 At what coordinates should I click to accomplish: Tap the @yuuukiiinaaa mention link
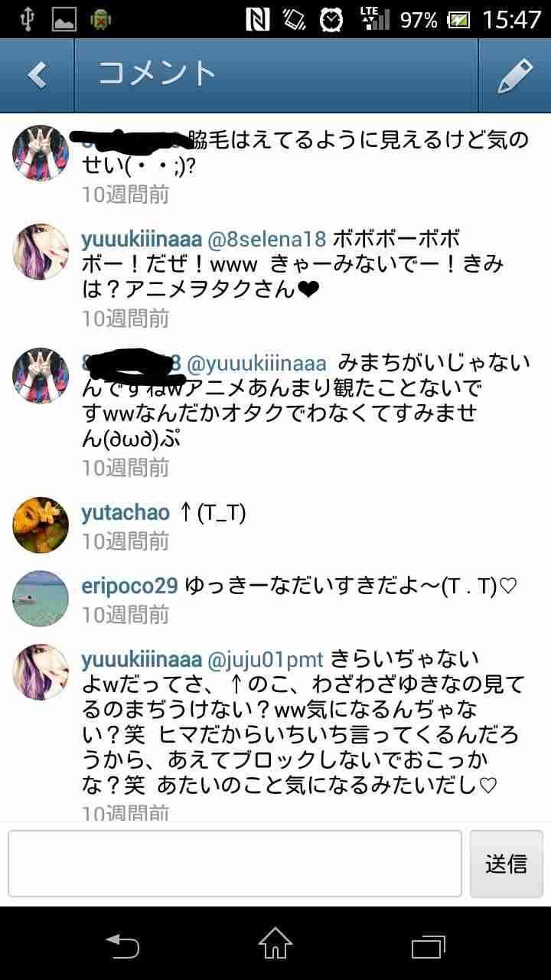pos(256,363)
